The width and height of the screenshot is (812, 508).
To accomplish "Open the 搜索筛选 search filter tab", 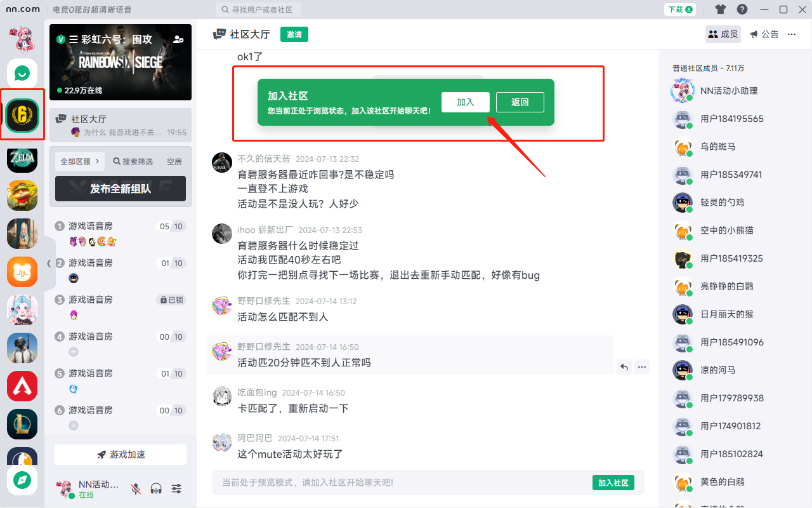I will pos(132,161).
